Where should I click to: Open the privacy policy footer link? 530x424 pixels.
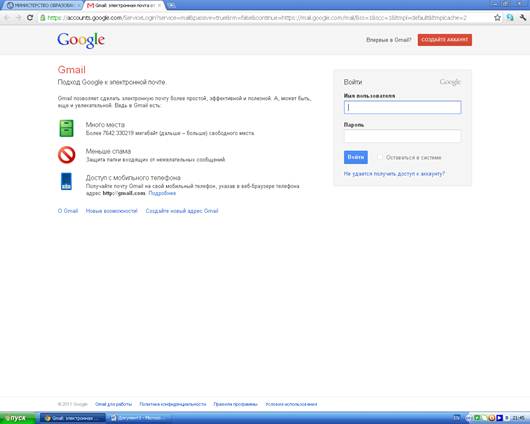[x=172, y=404]
